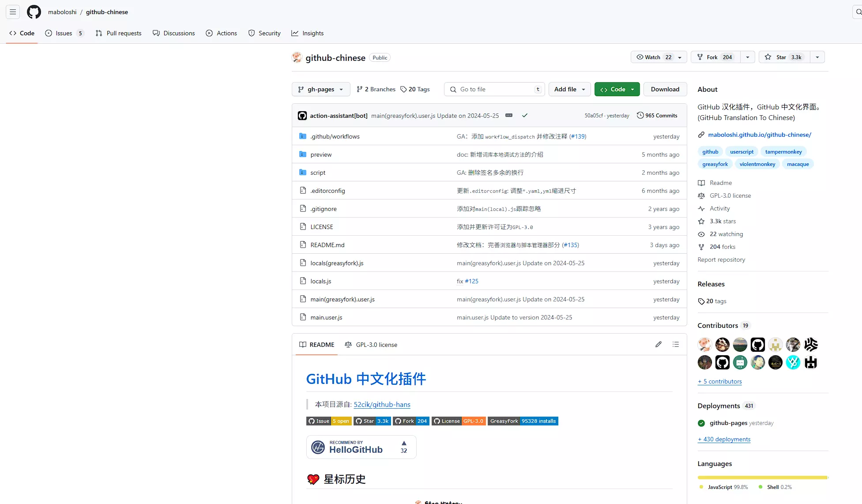
Task: Click the 20 Tags icon link
Action: [414, 89]
